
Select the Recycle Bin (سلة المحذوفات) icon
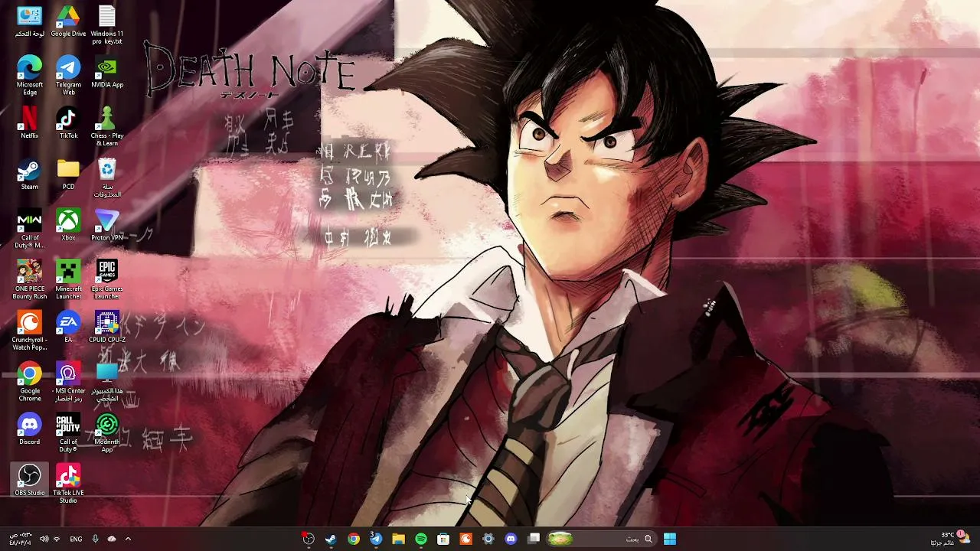pos(107,178)
